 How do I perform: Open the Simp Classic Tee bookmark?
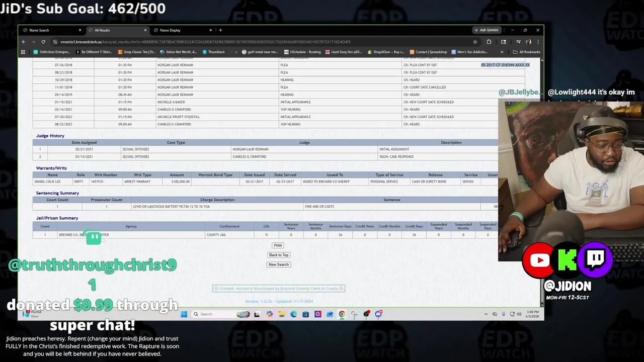tap(137, 52)
